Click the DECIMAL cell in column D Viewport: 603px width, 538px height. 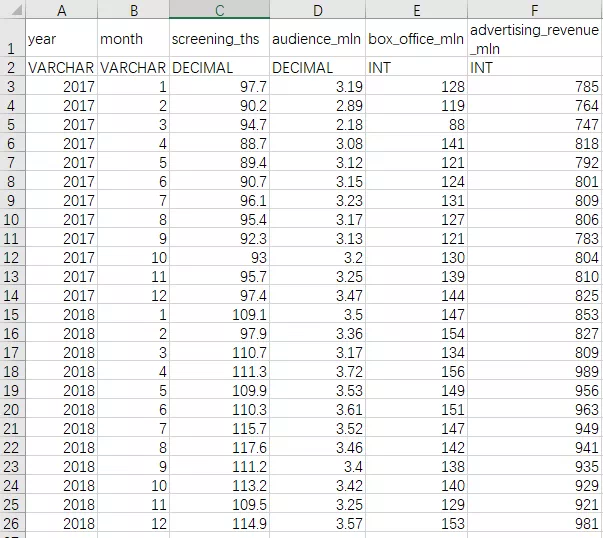[x=318, y=67]
